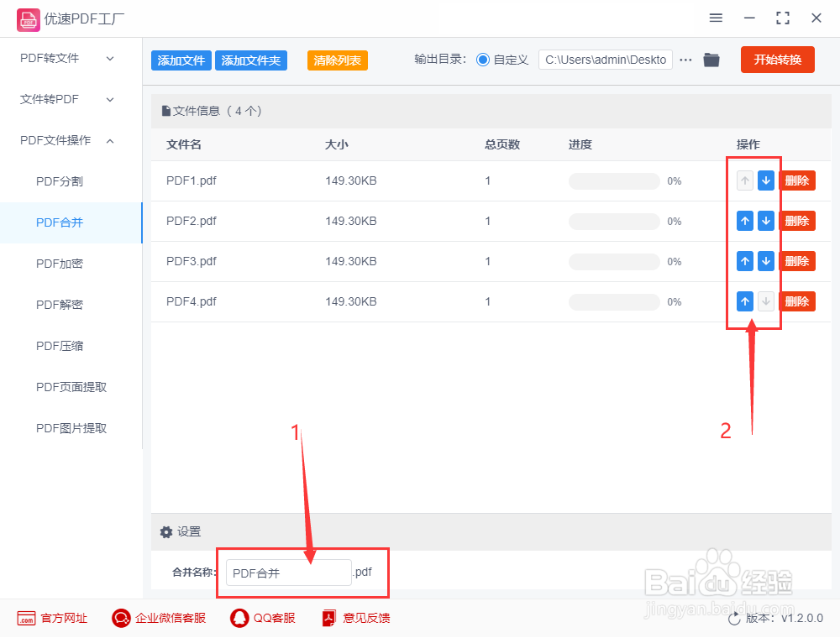Click the file info document icon

(166, 112)
